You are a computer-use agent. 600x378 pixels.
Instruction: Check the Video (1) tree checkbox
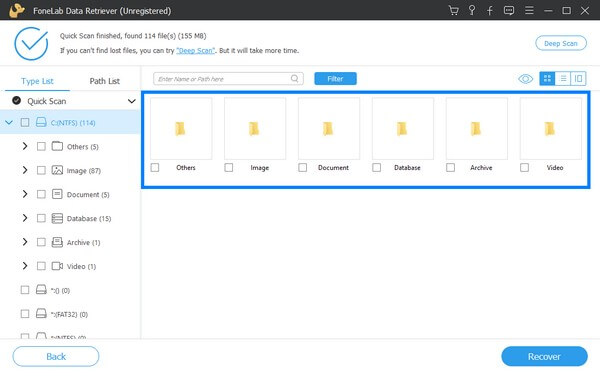pyautogui.click(x=41, y=266)
